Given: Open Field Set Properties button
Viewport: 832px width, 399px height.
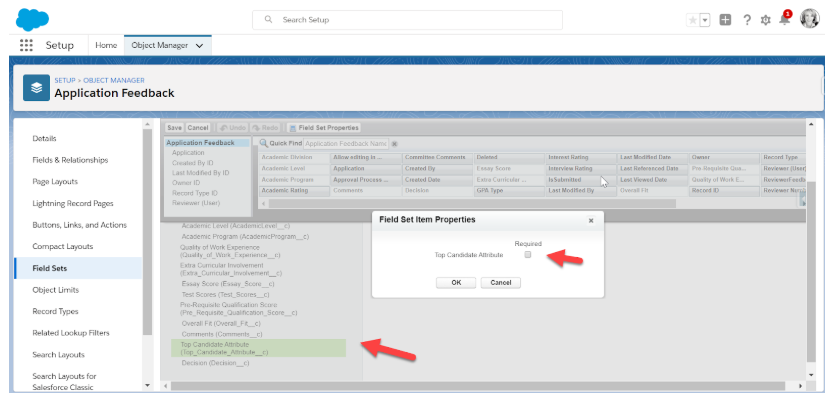Looking at the screenshot, I should click(324, 128).
